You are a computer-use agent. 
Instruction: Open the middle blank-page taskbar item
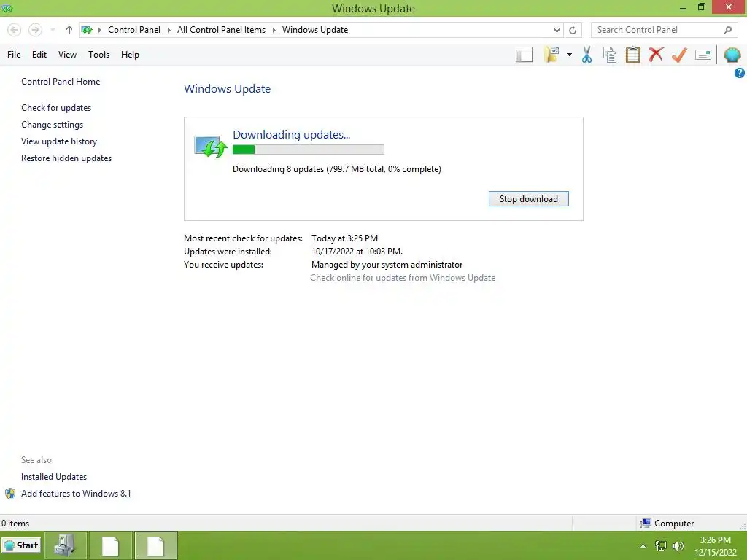[111, 545]
